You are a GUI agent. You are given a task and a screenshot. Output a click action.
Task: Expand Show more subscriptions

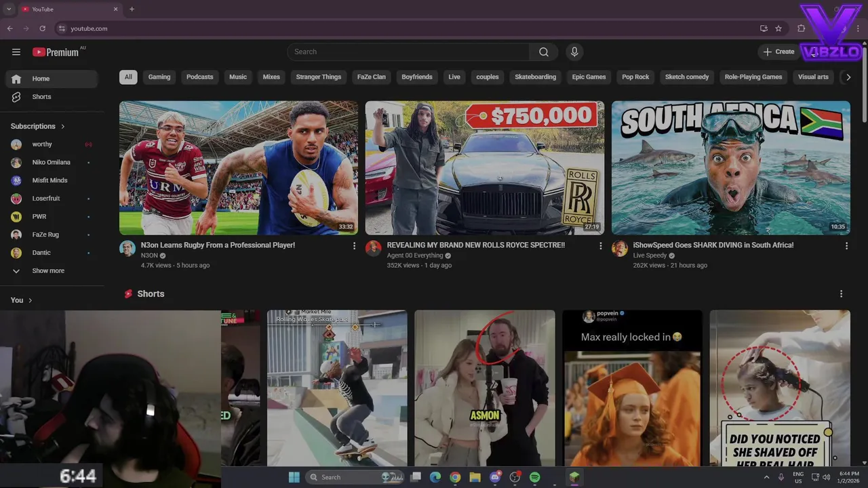pyautogui.click(x=52, y=271)
